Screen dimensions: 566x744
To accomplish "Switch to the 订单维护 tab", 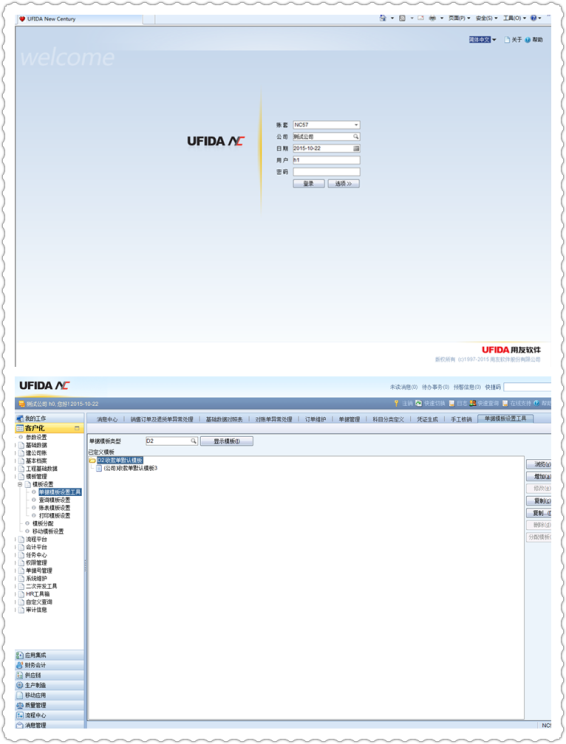I will click(315, 419).
